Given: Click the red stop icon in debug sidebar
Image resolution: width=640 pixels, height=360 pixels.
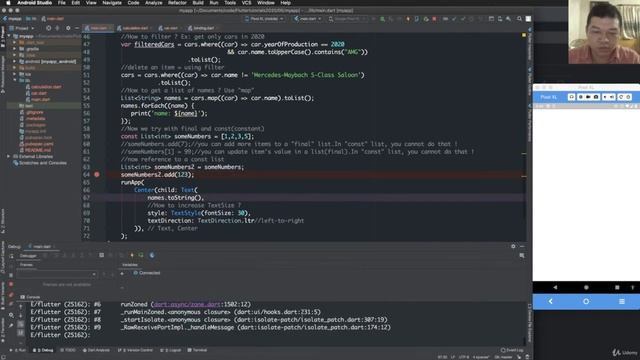Looking at the screenshot, I should click(x=11, y=284).
